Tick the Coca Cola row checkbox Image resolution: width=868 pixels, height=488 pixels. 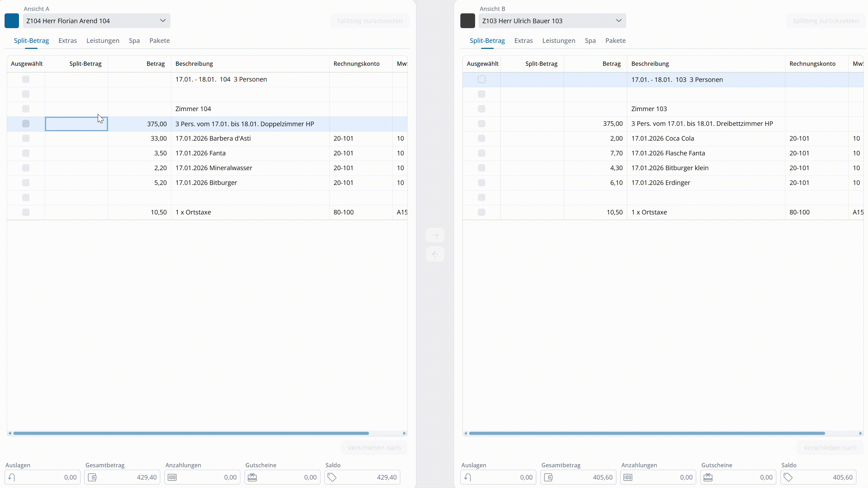click(x=481, y=138)
